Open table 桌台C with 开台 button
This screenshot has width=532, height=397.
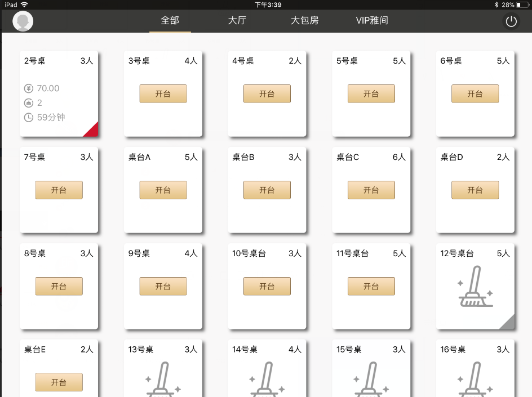(x=371, y=190)
